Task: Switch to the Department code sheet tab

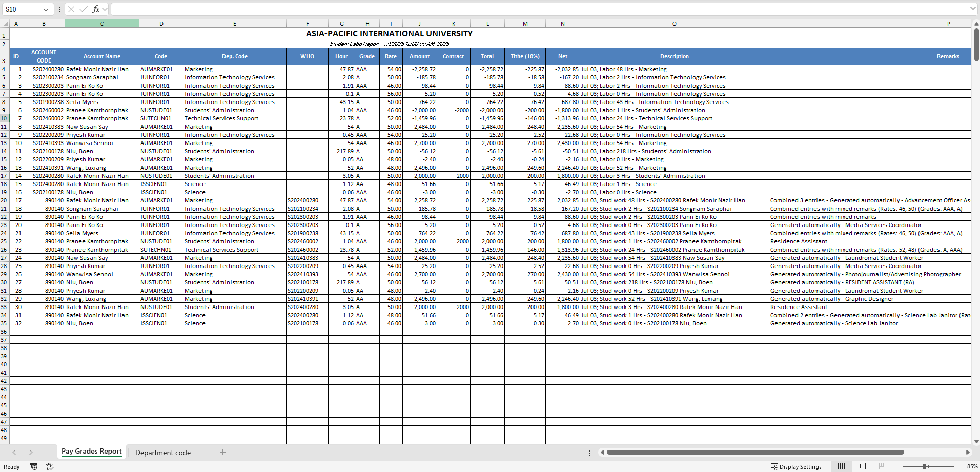Action: [162, 453]
